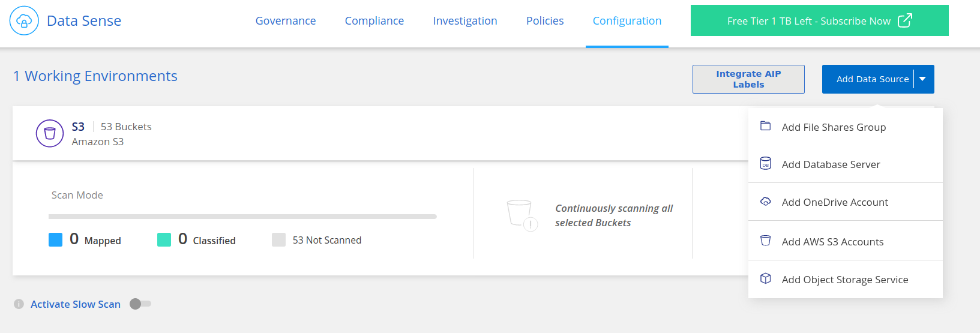Viewport: 980px width, 333px height.
Task: Click the bucket icon beside Add AWS S3 Accounts
Action: pos(765,241)
